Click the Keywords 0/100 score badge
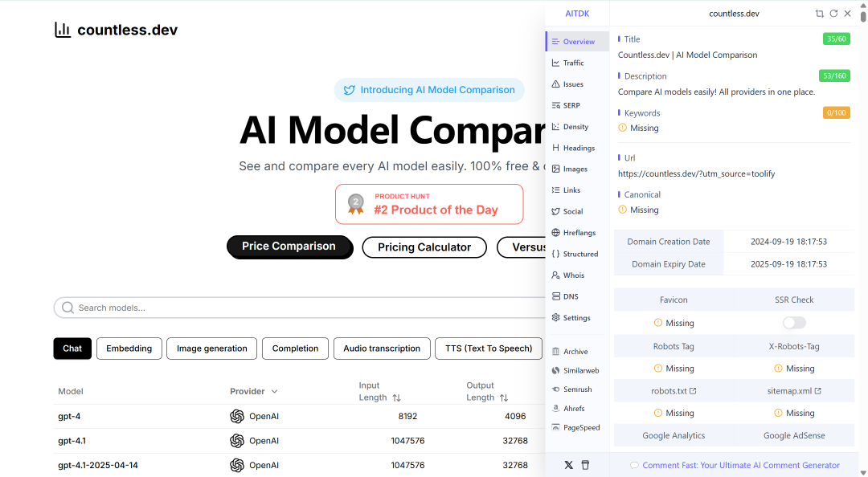The width and height of the screenshot is (868, 477). click(x=837, y=113)
